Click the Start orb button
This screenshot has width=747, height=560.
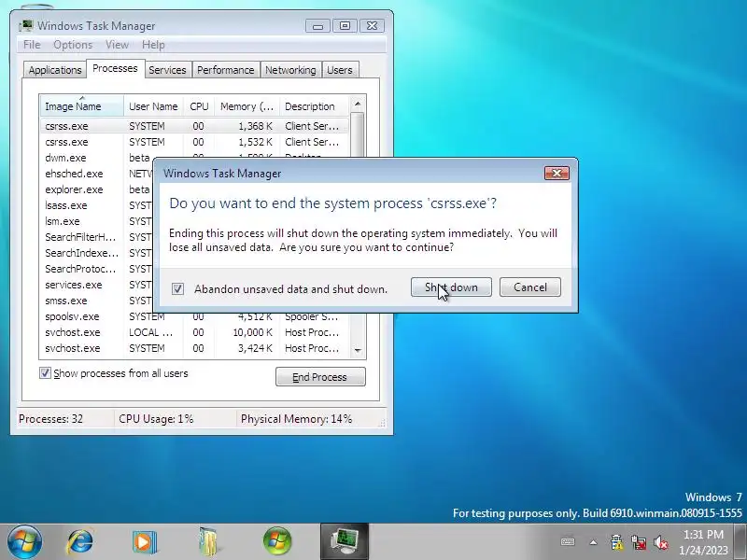click(x=24, y=541)
